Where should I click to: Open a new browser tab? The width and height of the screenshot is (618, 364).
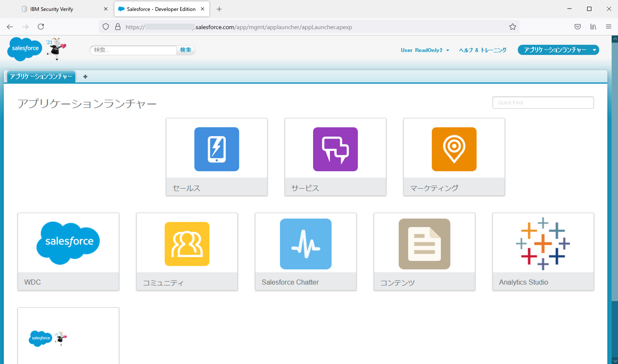(219, 9)
